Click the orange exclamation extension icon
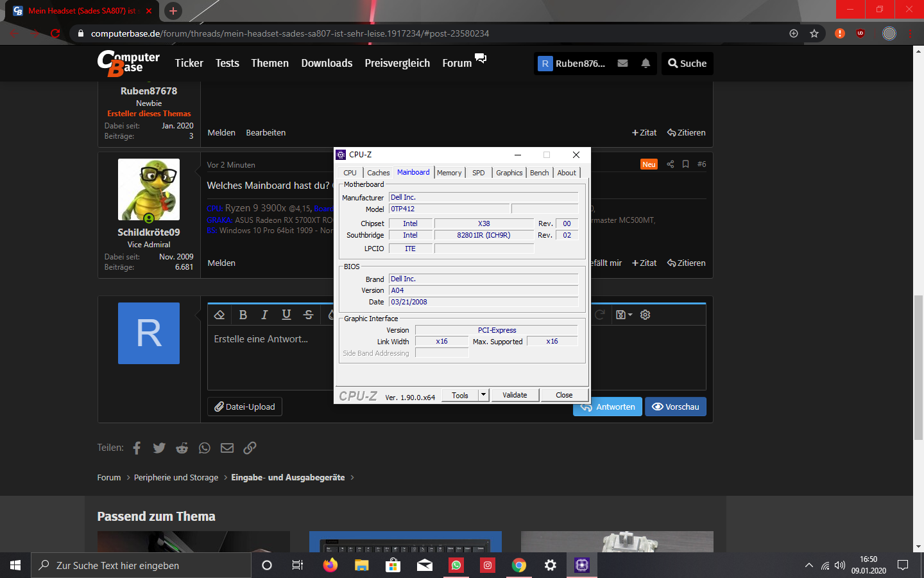The height and width of the screenshot is (578, 924). pos(840,33)
